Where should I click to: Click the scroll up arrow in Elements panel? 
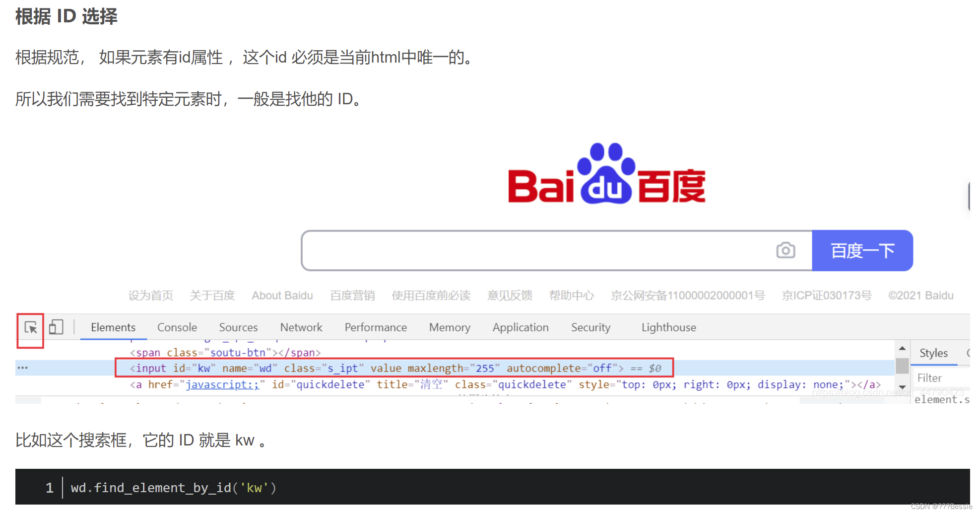tap(902, 349)
